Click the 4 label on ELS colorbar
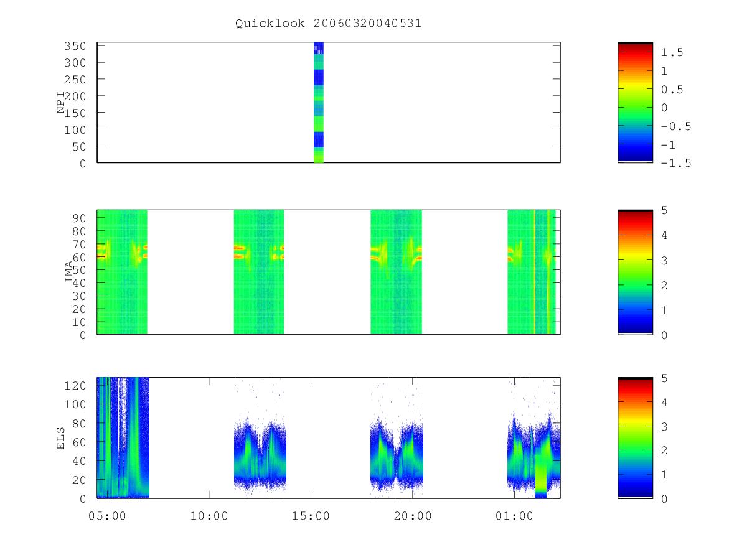747x560 pixels. click(x=664, y=402)
